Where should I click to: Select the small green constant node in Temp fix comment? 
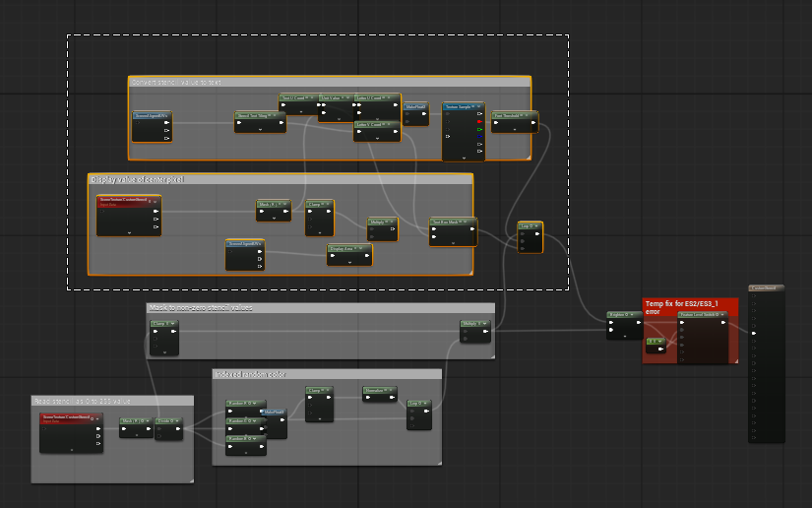pyautogui.click(x=656, y=346)
